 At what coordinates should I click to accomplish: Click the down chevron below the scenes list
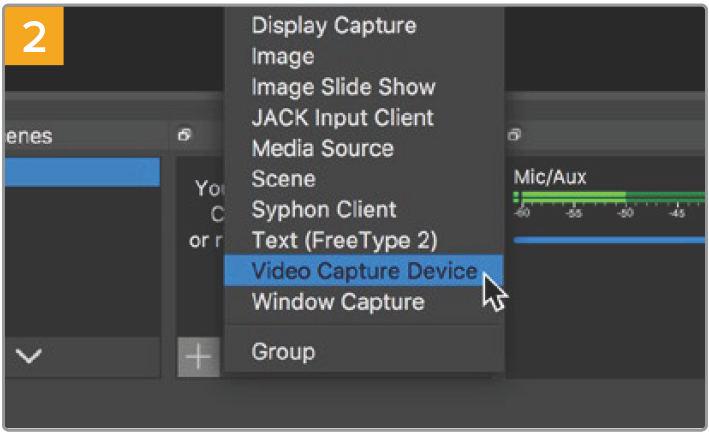(29, 357)
